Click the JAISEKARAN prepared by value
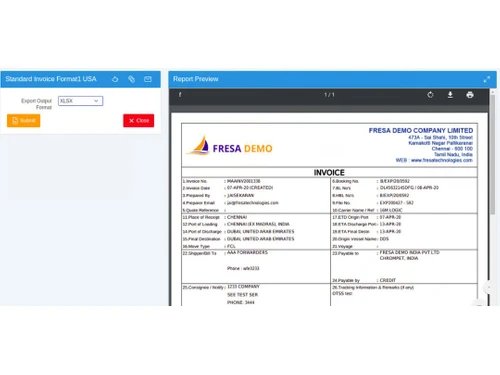 tap(240, 195)
